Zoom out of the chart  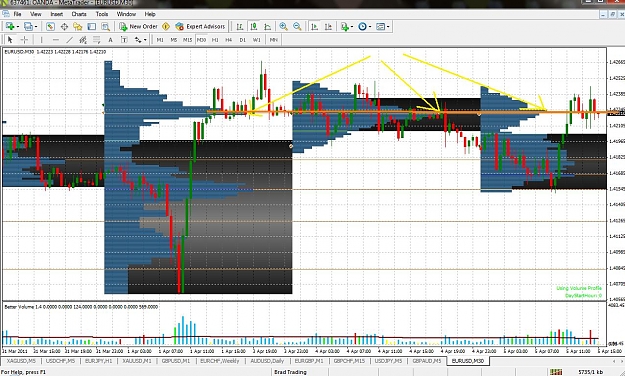pyautogui.click(x=297, y=26)
